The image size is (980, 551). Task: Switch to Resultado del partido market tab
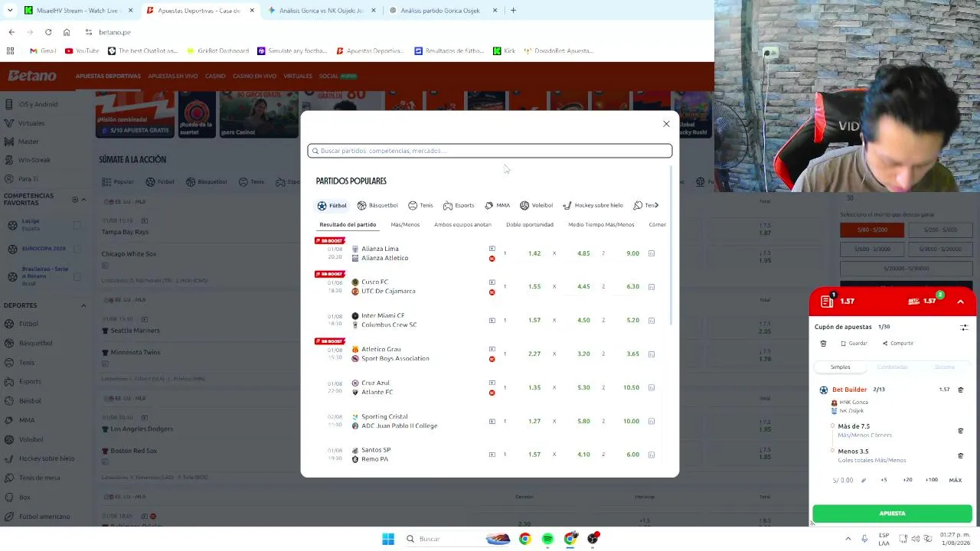coord(348,225)
